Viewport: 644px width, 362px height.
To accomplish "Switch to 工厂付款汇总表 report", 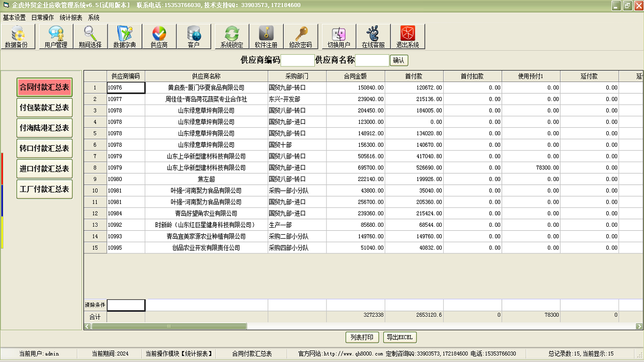I will (44, 189).
